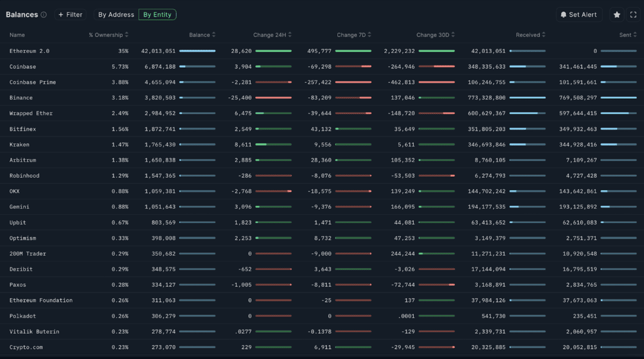Select the Robinhood entity name
The image size is (644, 359).
24,175
